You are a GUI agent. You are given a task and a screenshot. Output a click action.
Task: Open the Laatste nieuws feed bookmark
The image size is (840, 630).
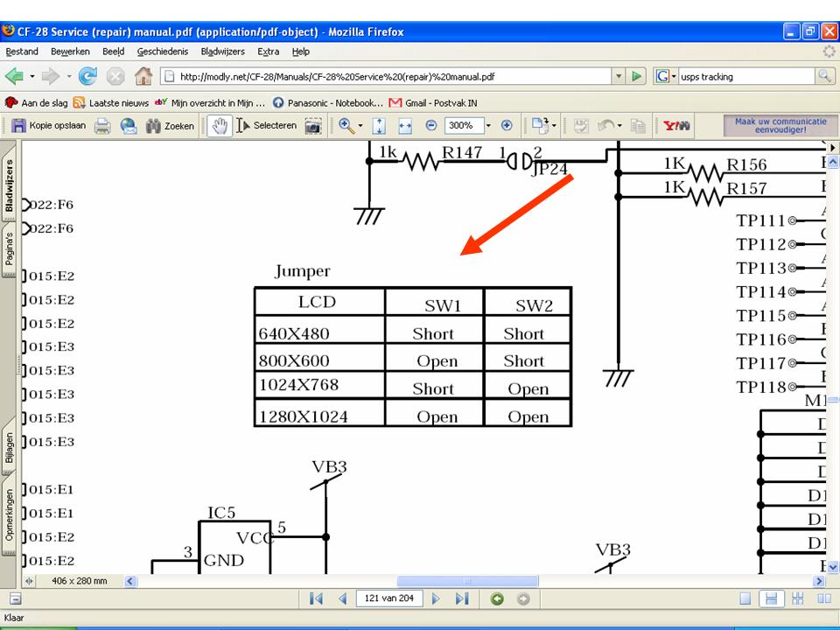111,103
